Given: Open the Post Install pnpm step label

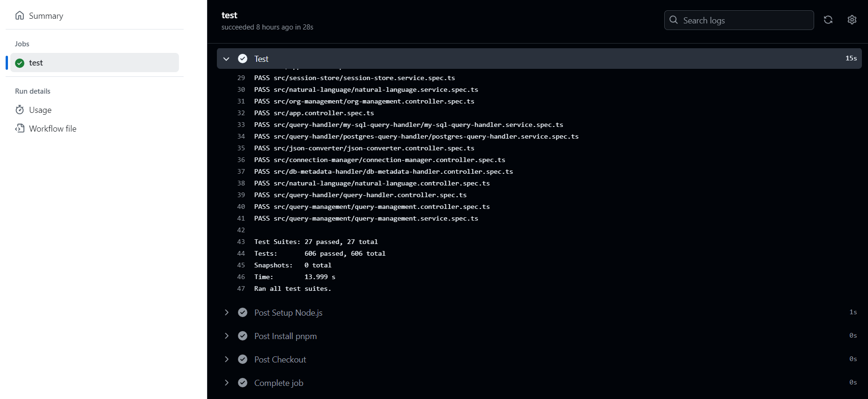Looking at the screenshot, I should [x=286, y=336].
